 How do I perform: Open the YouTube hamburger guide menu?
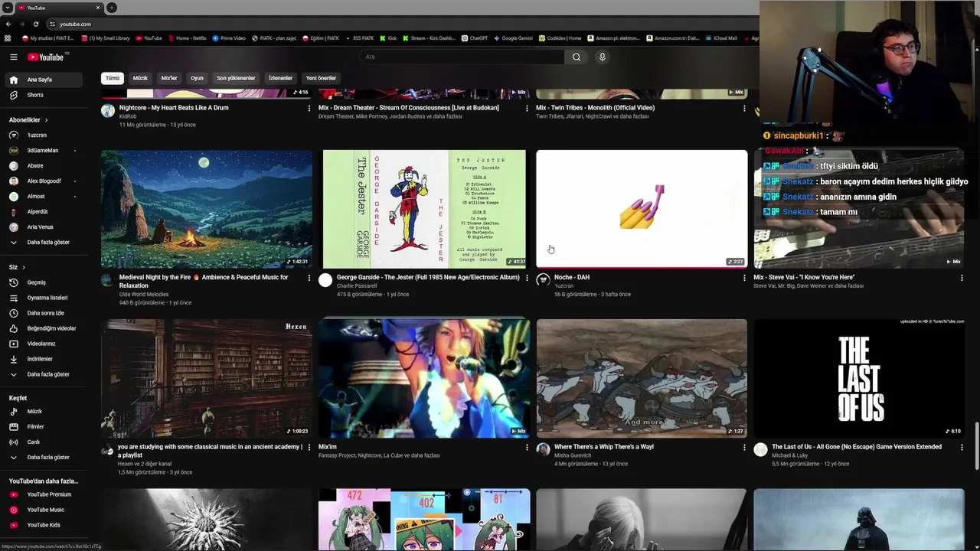point(13,57)
